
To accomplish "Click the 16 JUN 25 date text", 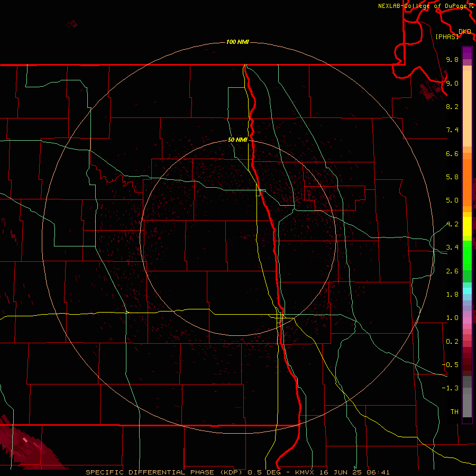I will (x=340, y=472).
